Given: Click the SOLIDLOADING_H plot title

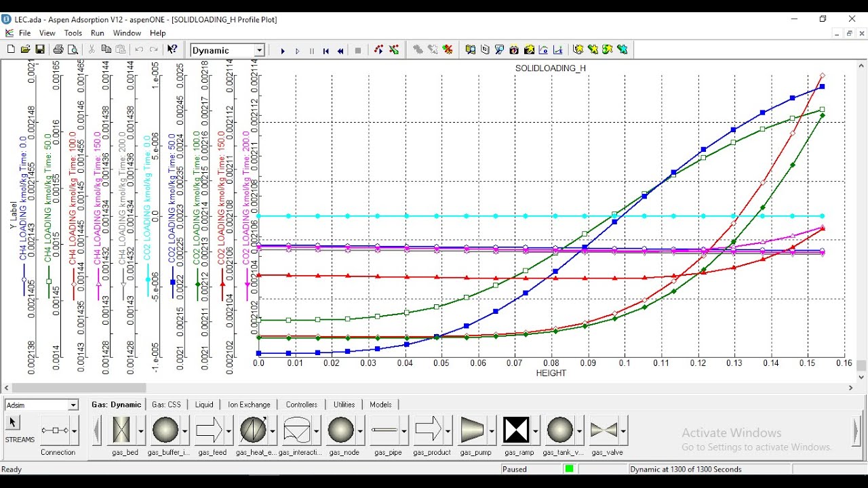Looking at the screenshot, I should pos(551,68).
